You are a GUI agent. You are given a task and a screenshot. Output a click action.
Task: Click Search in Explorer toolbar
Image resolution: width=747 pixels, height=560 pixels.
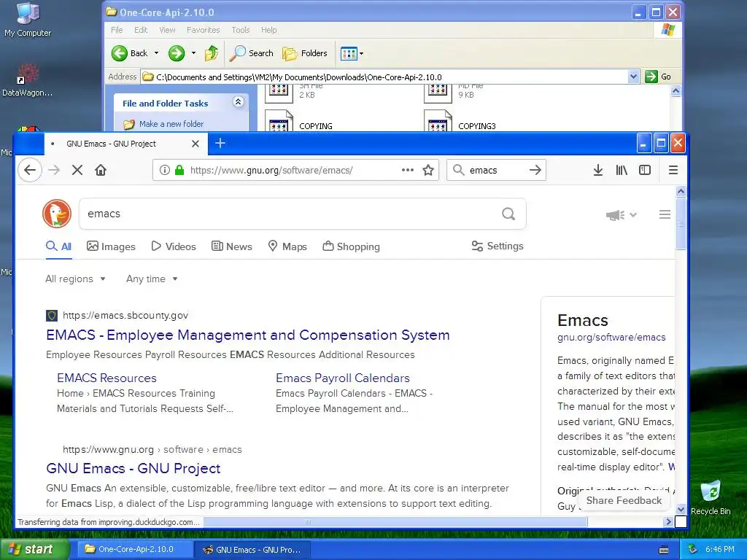[x=251, y=53]
